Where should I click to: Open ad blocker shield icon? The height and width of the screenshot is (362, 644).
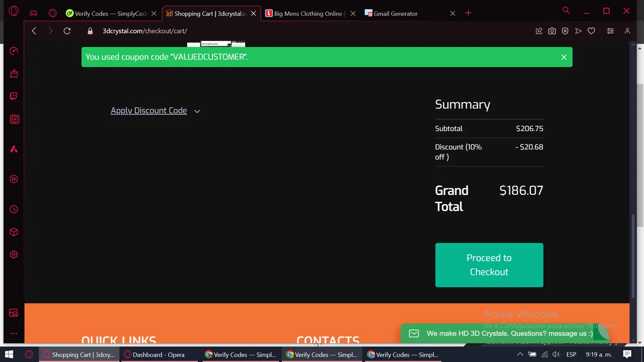pos(565,31)
